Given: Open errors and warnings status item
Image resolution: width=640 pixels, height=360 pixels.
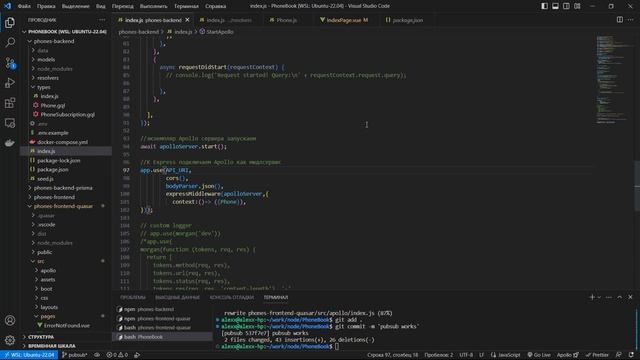Looking at the screenshot, I should coord(117,355).
